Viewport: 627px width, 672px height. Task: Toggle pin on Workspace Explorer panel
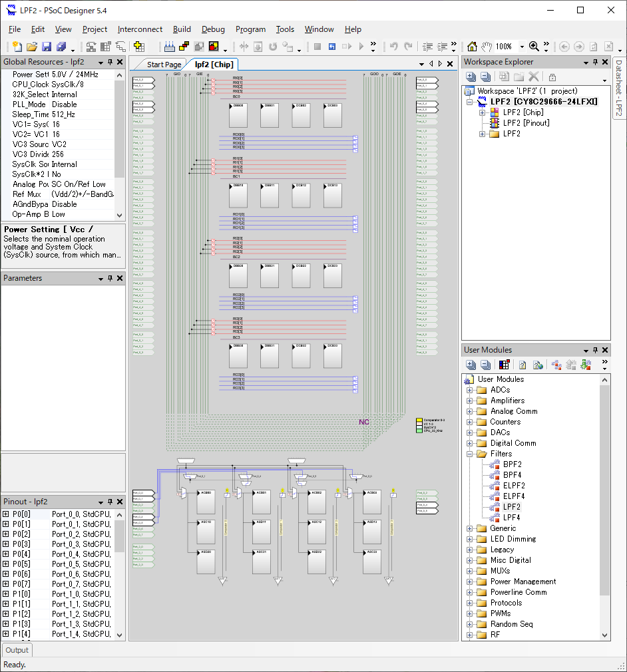pyautogui.click(x=595, y=62)
